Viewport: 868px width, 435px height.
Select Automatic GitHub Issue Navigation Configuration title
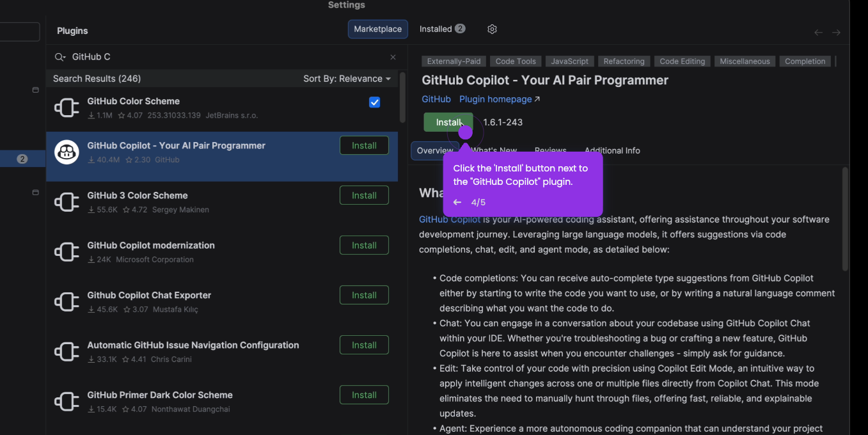point(193,345)
